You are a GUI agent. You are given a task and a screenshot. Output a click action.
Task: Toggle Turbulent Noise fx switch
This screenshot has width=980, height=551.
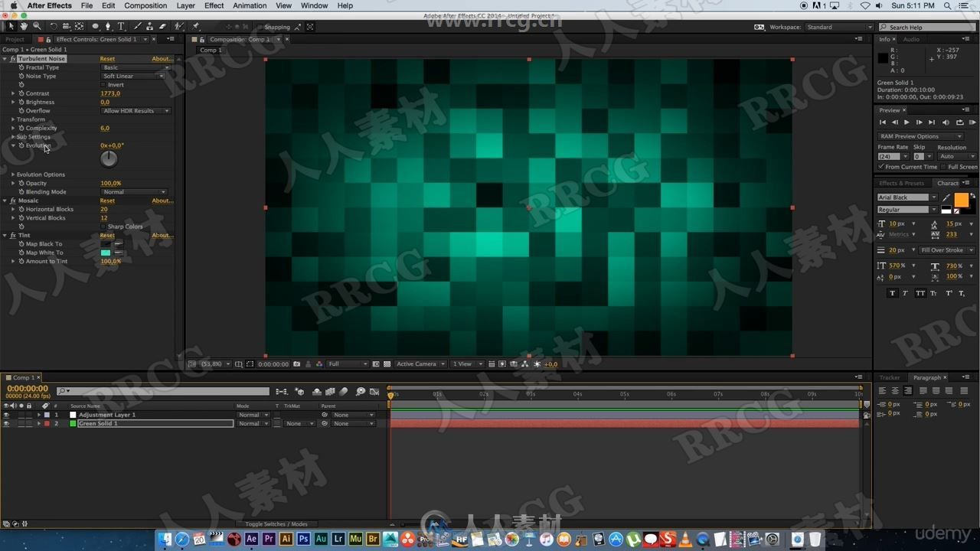click(x=13, y=59)
